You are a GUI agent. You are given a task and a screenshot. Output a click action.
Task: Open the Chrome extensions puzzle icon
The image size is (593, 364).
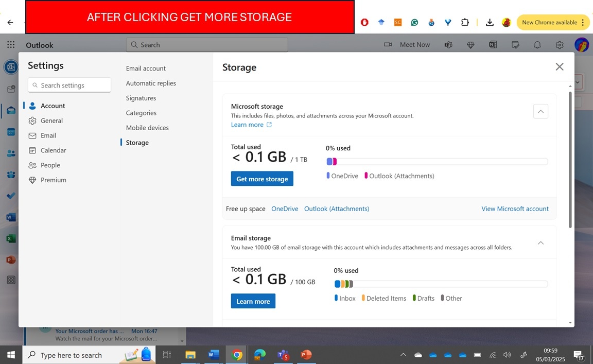pos(465,22)
